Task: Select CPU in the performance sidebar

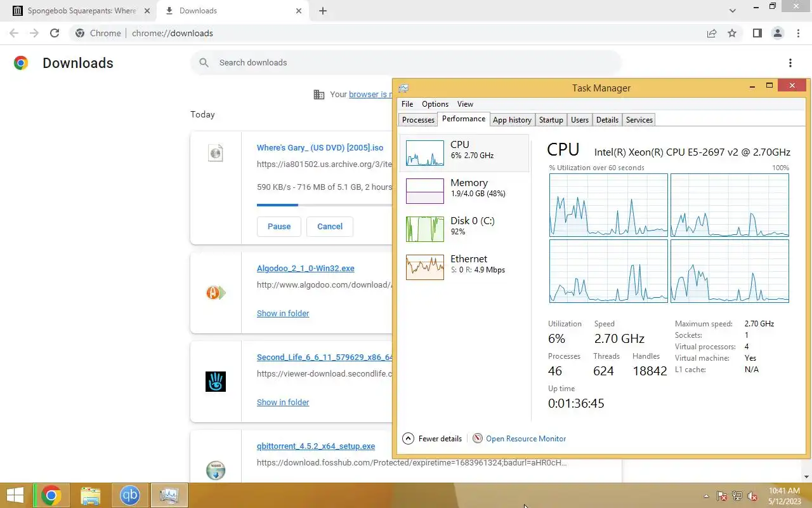Action: pyautogui.click(x=464, y=153)
